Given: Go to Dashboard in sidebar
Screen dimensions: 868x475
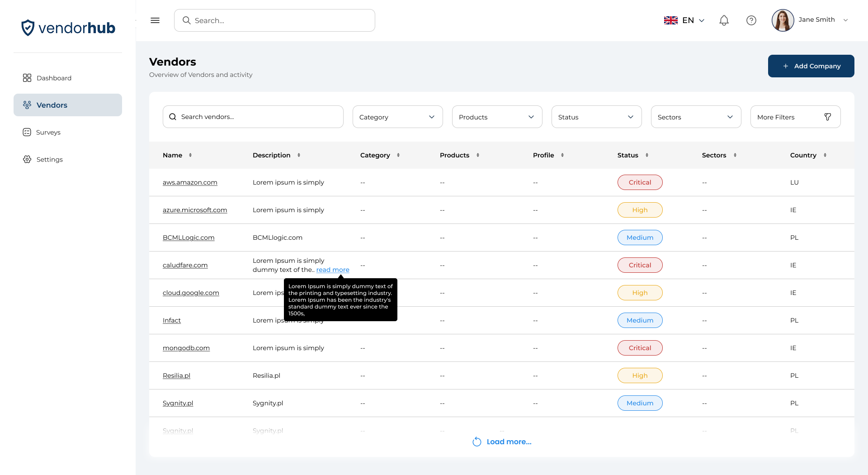Looking at the screenshot, I should pyautogui.click(x=54, y=78).
